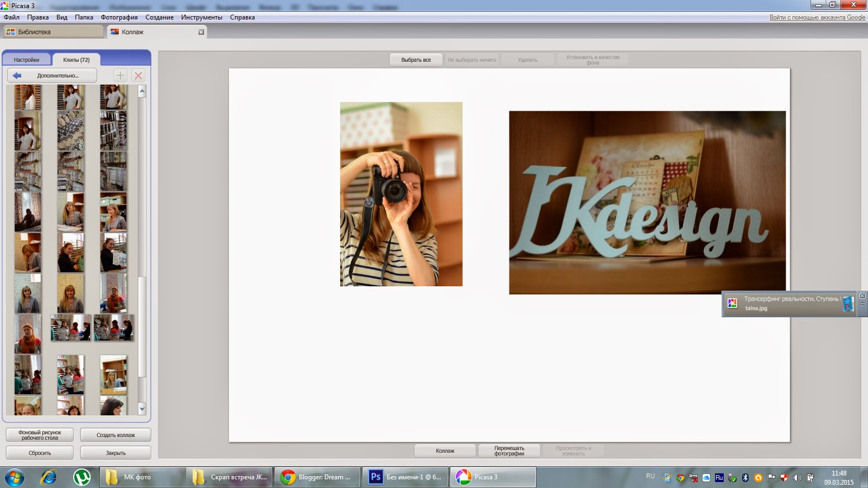Click the red shield antivirus tray icon
The height and width of the screenshot is (488, 868).
point(784,478)
